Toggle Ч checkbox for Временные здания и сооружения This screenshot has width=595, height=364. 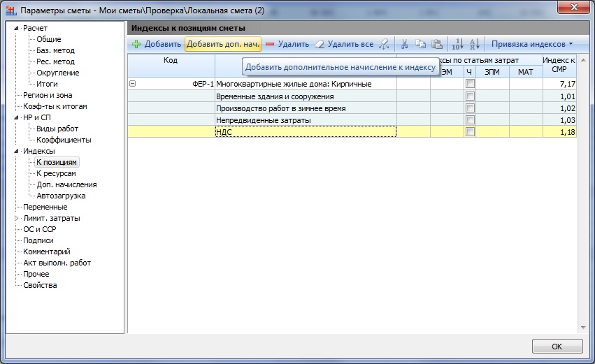pyautogui.click(x=470, y=96)
